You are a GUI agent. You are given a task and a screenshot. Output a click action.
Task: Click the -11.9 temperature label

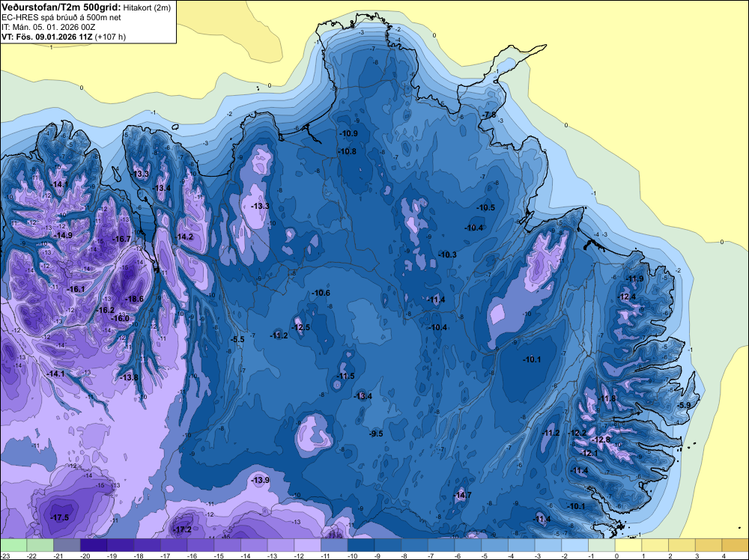tap(634, 279)
